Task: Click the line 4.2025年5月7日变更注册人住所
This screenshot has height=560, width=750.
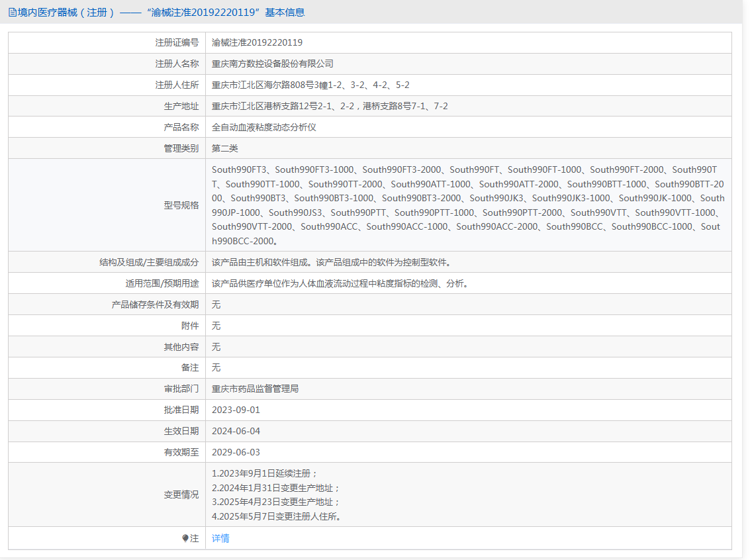Action: pos(277,516)
